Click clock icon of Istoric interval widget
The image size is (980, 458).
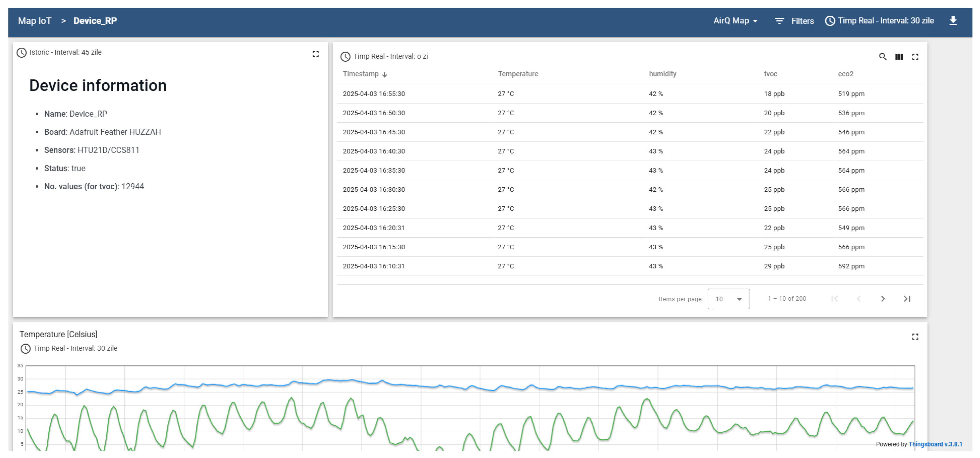22,52
